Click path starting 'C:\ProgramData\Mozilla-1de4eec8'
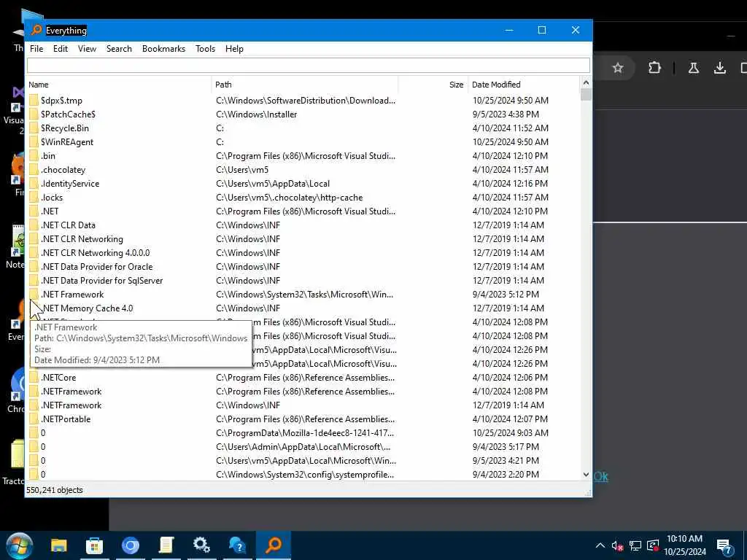Screen dimensions: 747x560 click(x=305, y=433)
